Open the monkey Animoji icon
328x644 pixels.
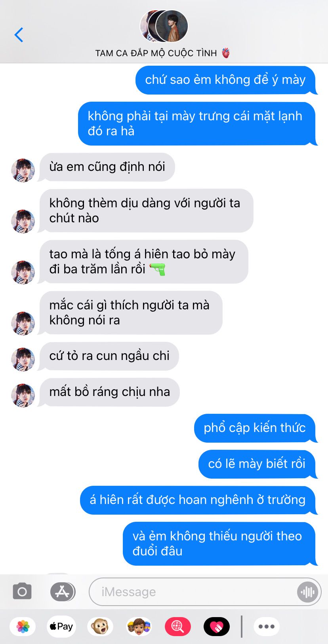100,627
